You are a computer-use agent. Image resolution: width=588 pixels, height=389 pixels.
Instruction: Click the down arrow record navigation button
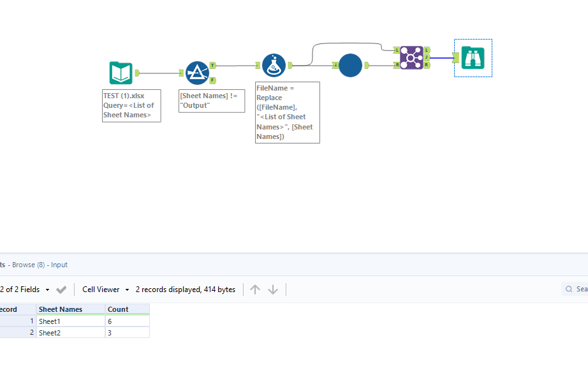click(272, 289)
